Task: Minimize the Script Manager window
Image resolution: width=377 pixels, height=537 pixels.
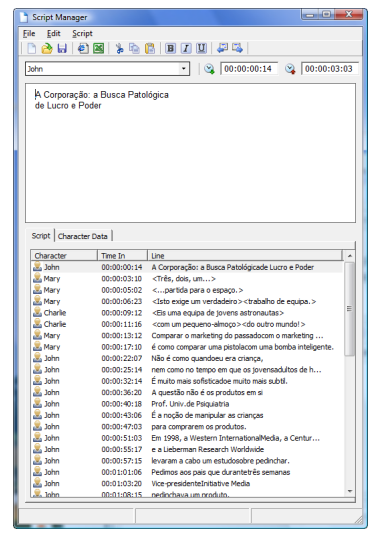Action: pyautogui.click(x=310, y=14)
